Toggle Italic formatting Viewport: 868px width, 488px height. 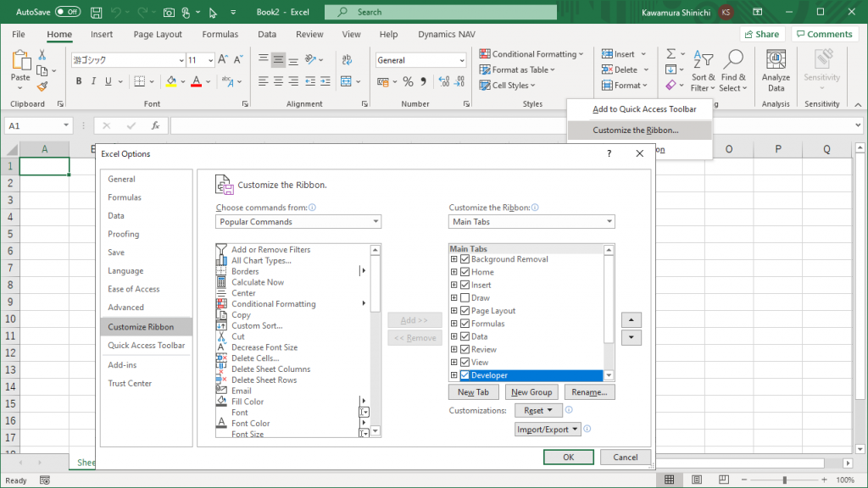point(93,81)
